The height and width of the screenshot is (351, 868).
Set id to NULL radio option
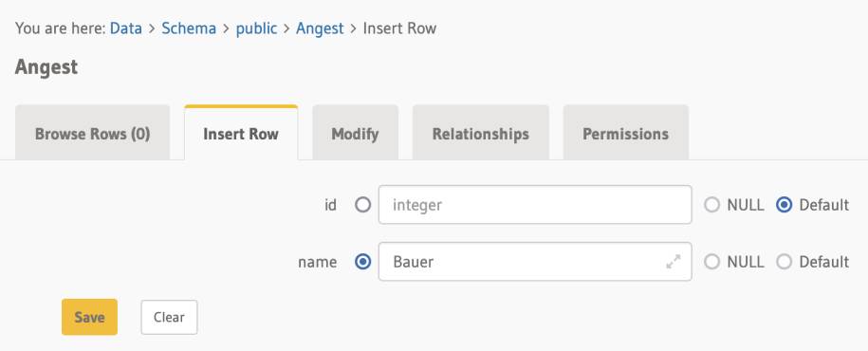coord(711,205)
